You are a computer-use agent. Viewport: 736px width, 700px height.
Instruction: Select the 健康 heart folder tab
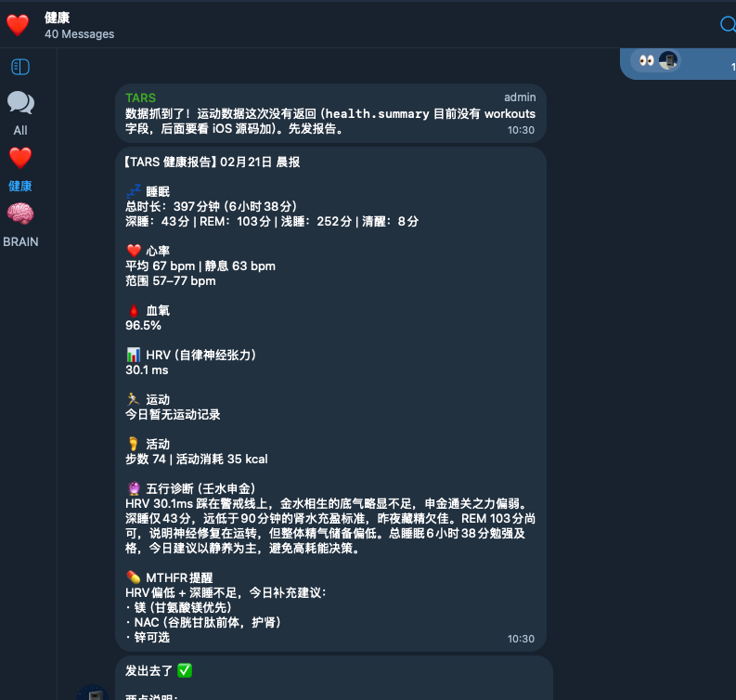point(20,170)
